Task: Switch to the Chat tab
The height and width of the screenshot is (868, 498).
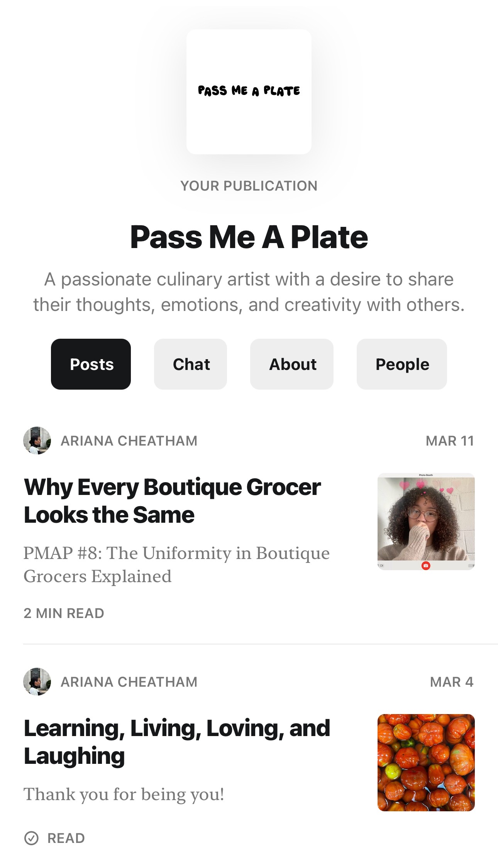Action: (x=191, y=364)
